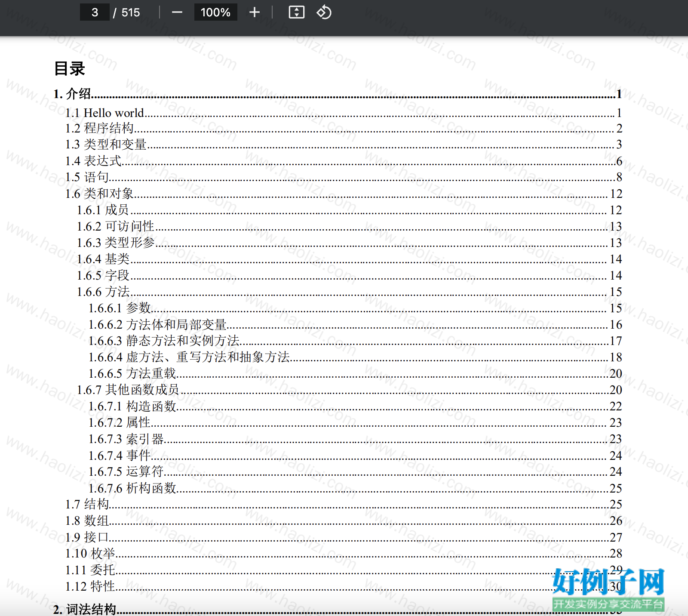Open chapter 2. 词法结构
The image size is (688, 616).
[x=338, y=609]
